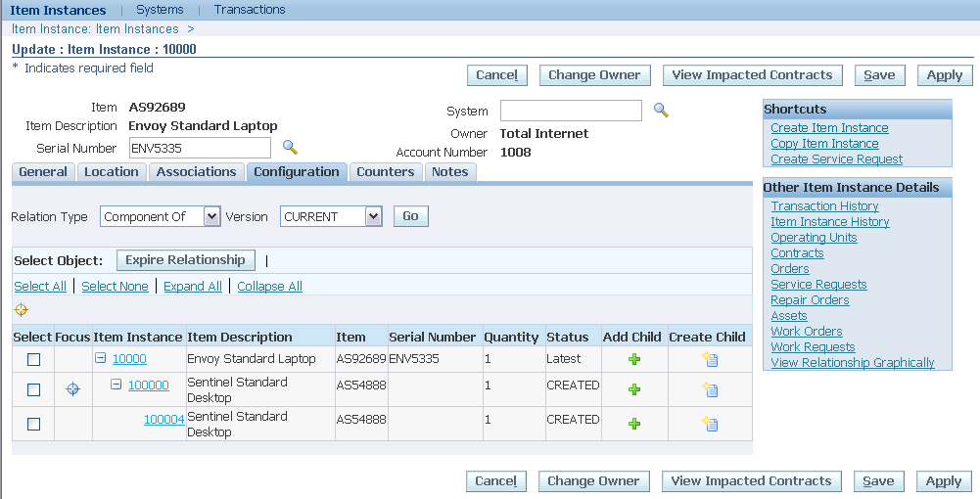Click in the System input field

(x=571, y=111)
